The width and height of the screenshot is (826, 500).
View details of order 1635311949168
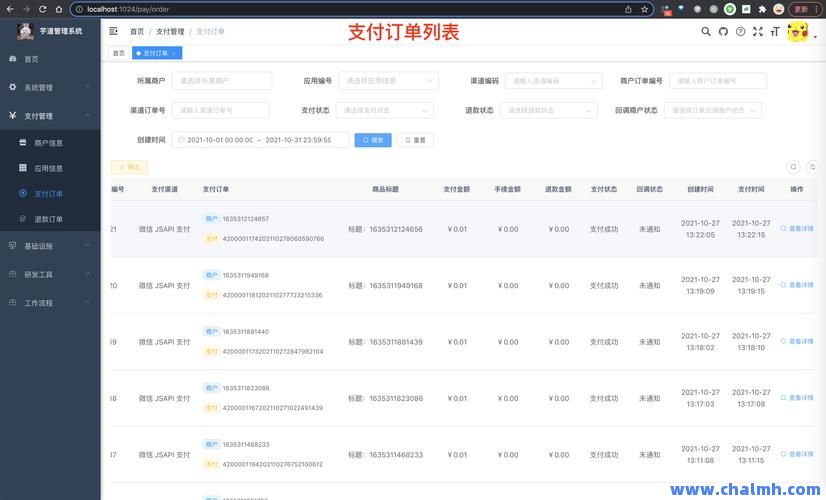pos(797,285)
